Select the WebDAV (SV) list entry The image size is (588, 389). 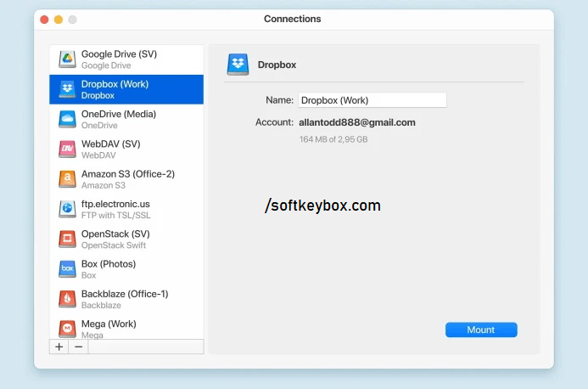[127, 149]
